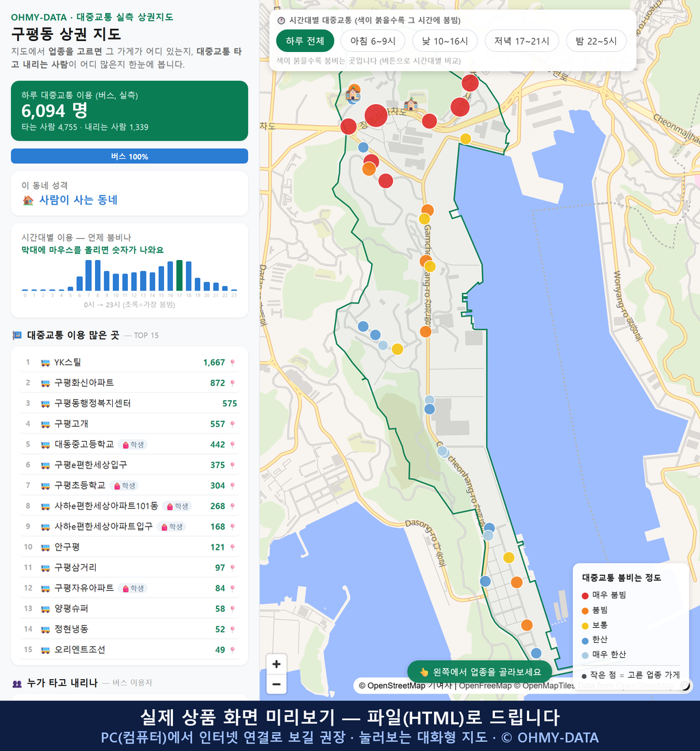The image size is (700, 751).
Task: Click the bus icon in the 구평고개 row
Action: pyautogui.click(x=46, y=424)
